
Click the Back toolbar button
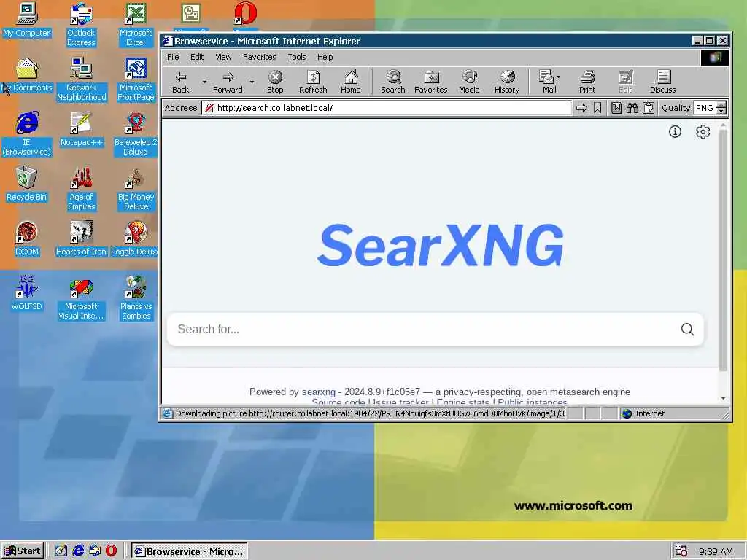[x=181, y=82]
